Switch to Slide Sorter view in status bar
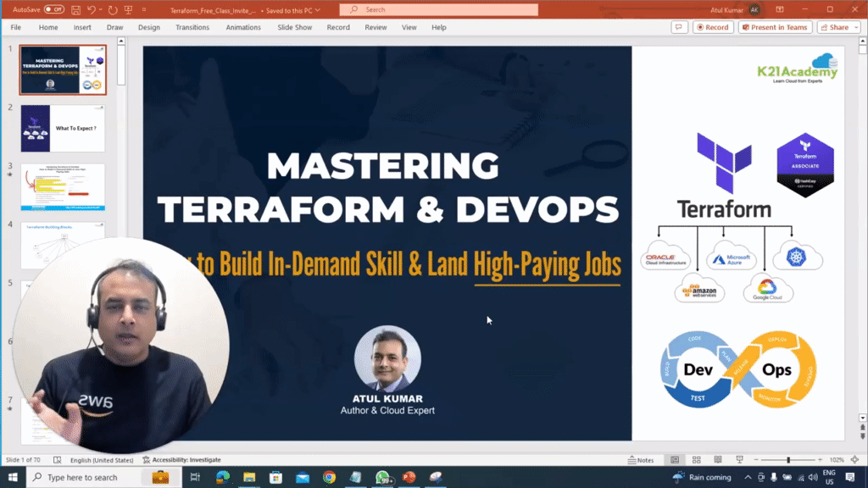Screen dimensions: 868x488 coord(696,459)
